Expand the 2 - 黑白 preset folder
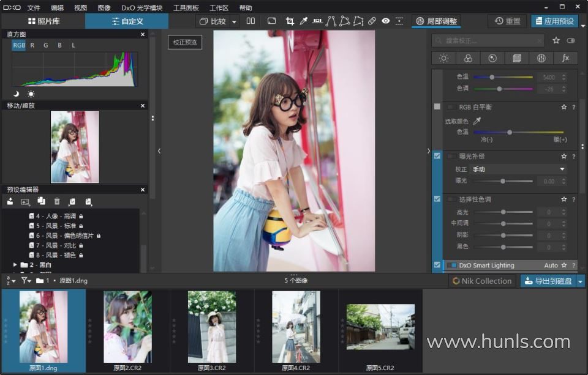 [x=15, y=265]
